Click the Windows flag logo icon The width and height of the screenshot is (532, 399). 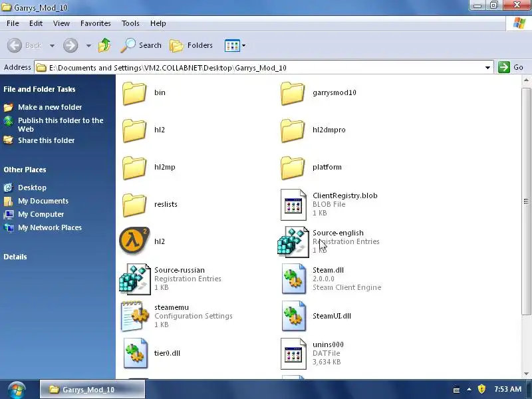519,23
